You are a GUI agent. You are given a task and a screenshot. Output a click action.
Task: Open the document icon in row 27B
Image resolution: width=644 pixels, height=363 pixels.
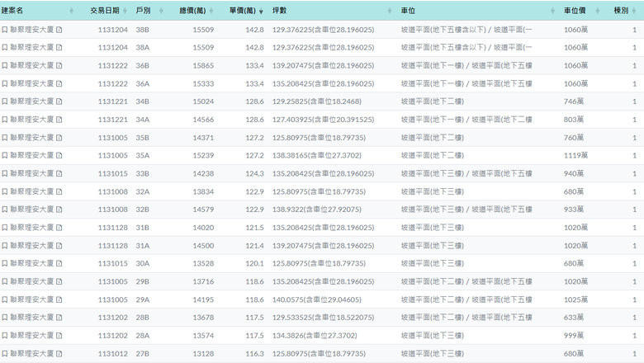click(59, 353)
